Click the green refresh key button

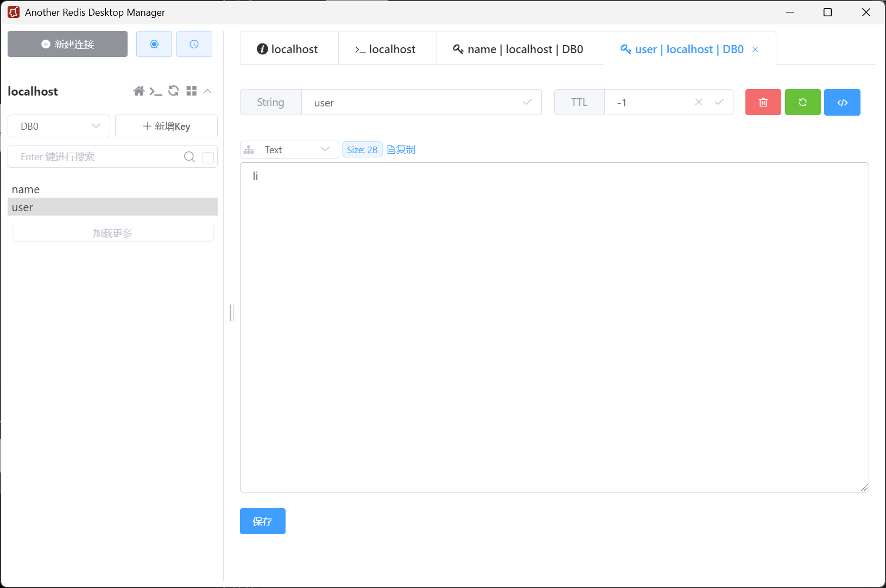click(x=802, y=103)
